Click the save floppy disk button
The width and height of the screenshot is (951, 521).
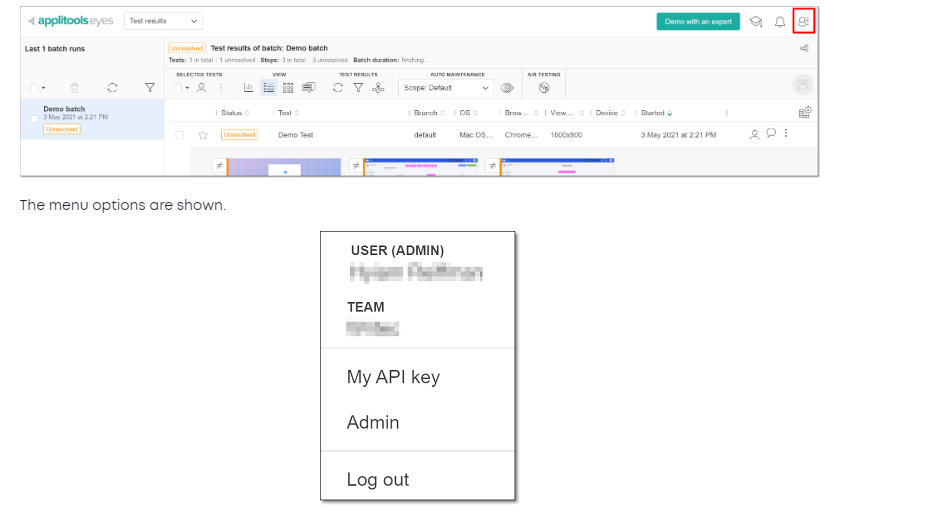tap(802, 85)
